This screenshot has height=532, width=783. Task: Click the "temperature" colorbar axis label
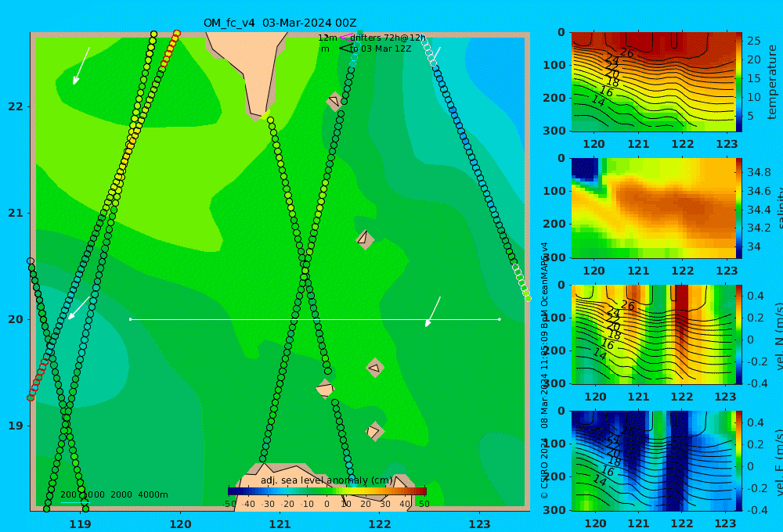click(x=773, y=82)
